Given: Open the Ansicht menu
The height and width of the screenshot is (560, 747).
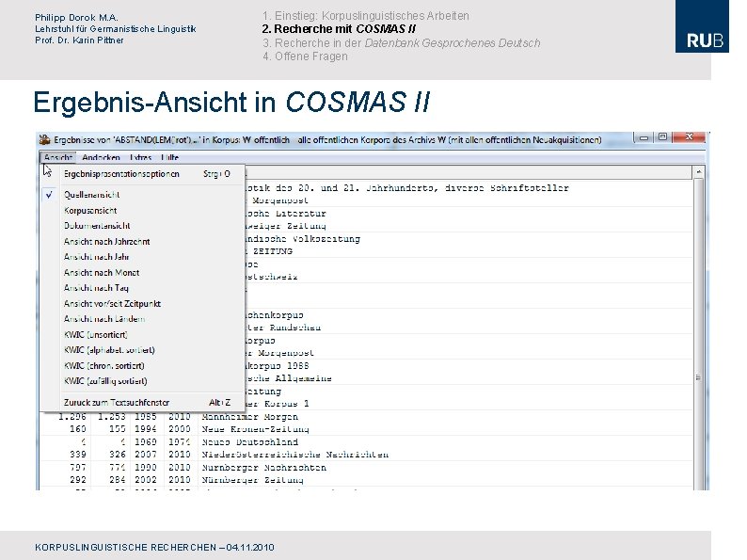Looking at the screenshot, I should pyautogui.click(x=58, y=157).
